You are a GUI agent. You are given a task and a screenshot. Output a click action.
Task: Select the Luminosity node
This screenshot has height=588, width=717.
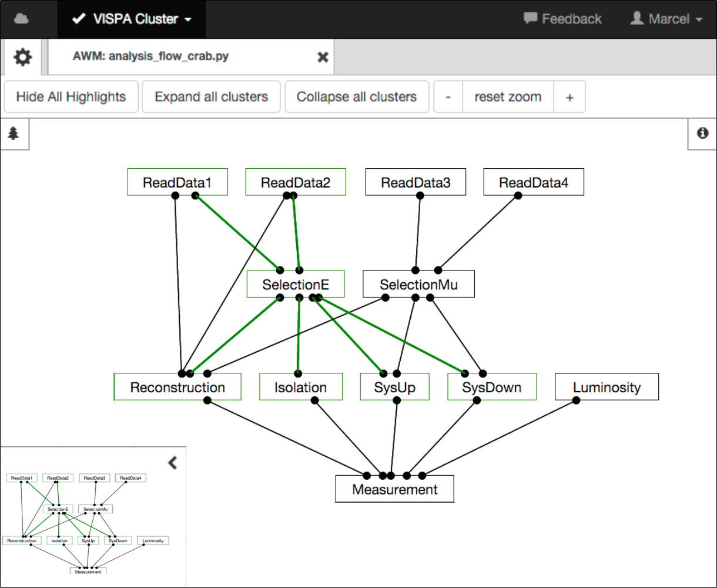coord(607,387)
